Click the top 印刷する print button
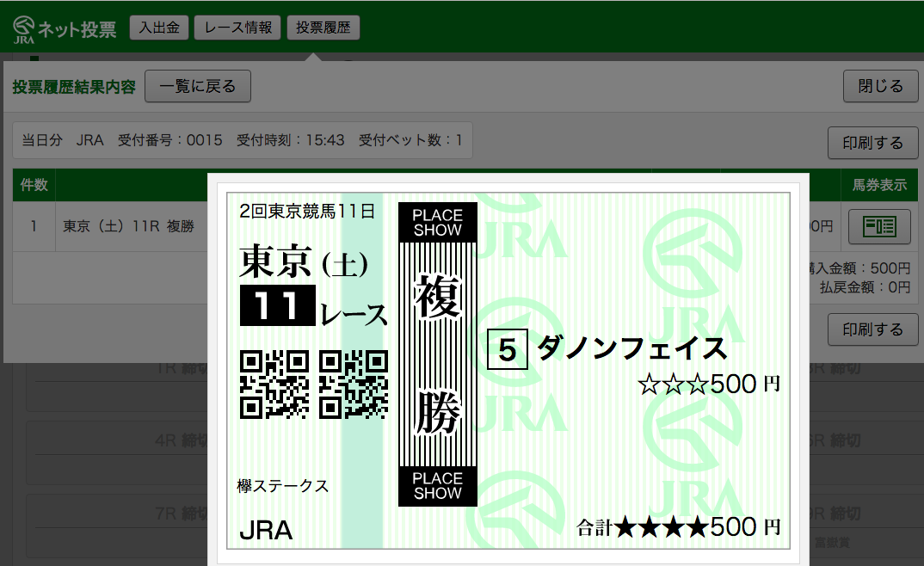This screenshot has height=566, width=924. 872,143
